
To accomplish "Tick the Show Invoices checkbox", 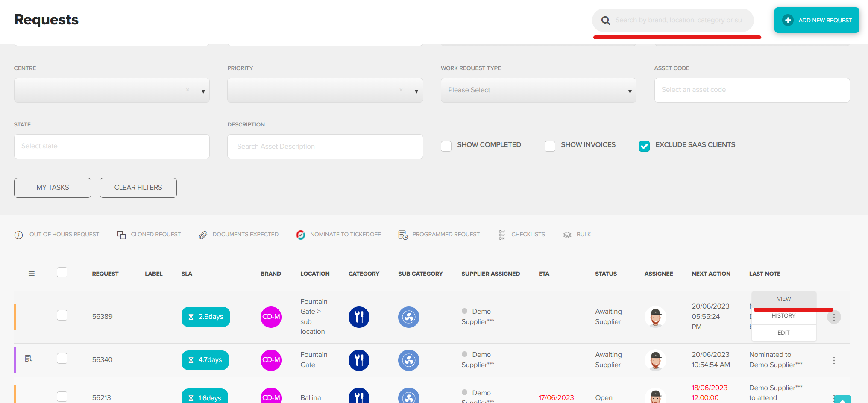I will click(550, 146).
